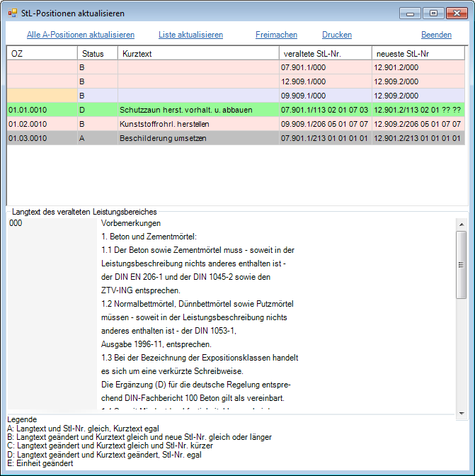Click cell 07.901.1/113 02 01 07 03
Image resolution: width=475 pixels, height=476 pixels.
pyautogui.click(x=326, y=110)
